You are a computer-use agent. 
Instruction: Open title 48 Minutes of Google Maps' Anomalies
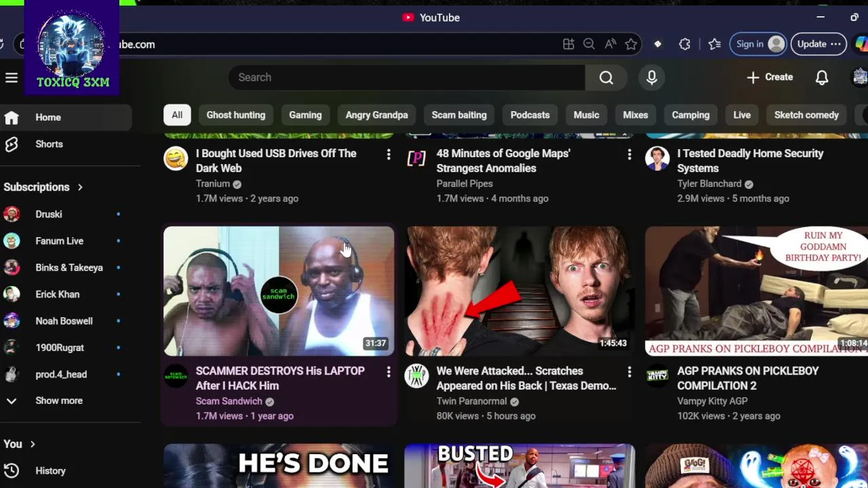tap(503, 161)
